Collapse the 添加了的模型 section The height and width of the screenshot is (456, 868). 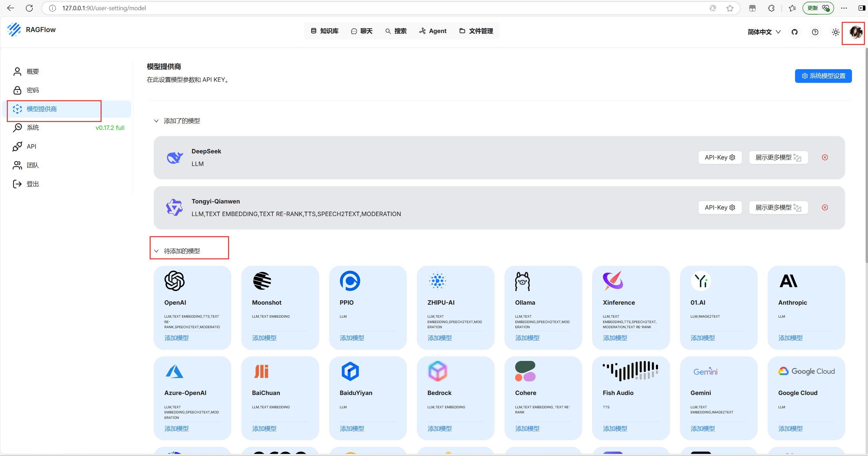(156, 121)
